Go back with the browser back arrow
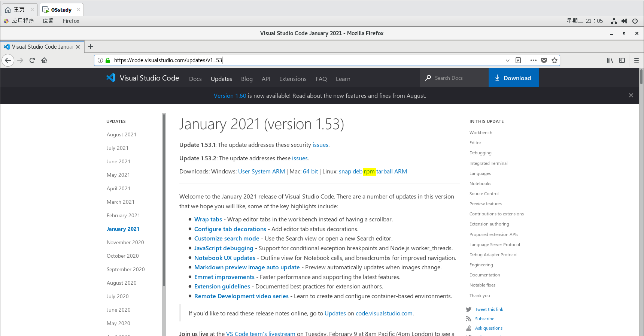Viewport: 644px width, 336px height. click(8, 60)
